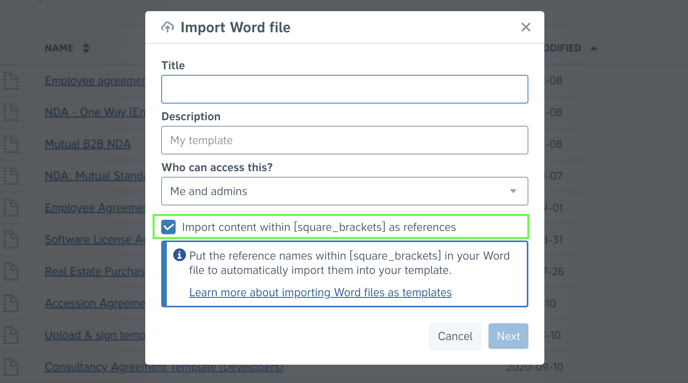Open the Upload & sign template link
This screenshot has width=688, height=383.
[95, 335]
